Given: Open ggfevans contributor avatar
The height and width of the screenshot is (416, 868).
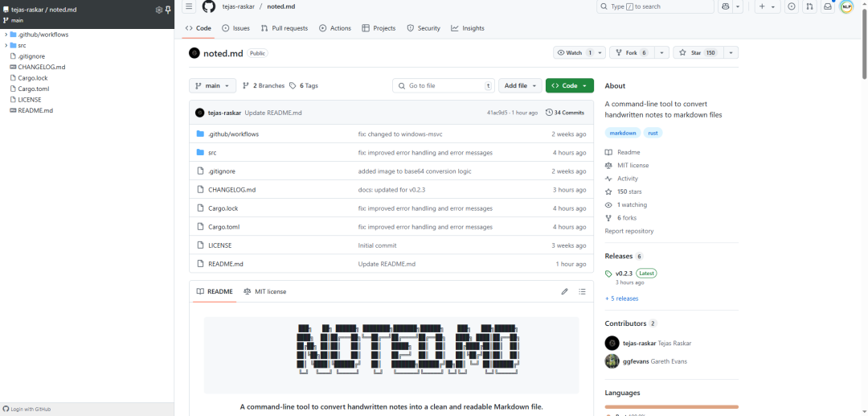Looking at the screenshot, I should pyautogui.click(x=612, y=361).
